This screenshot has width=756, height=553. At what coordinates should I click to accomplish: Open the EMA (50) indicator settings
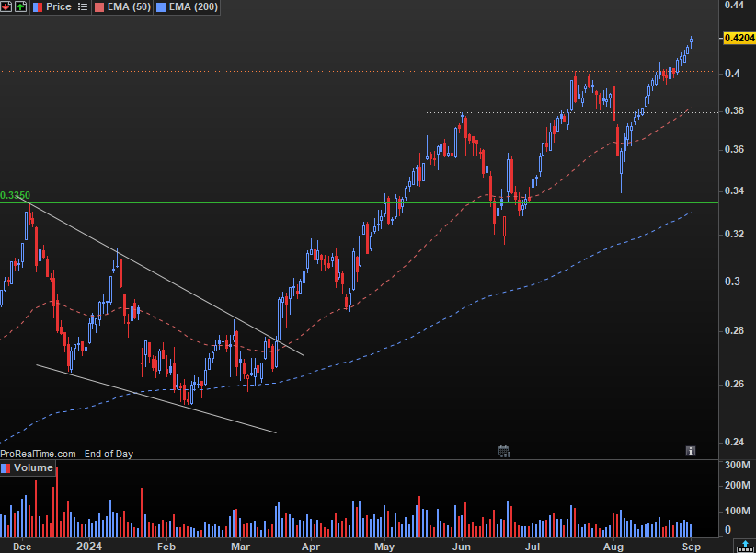coord(121,6)
